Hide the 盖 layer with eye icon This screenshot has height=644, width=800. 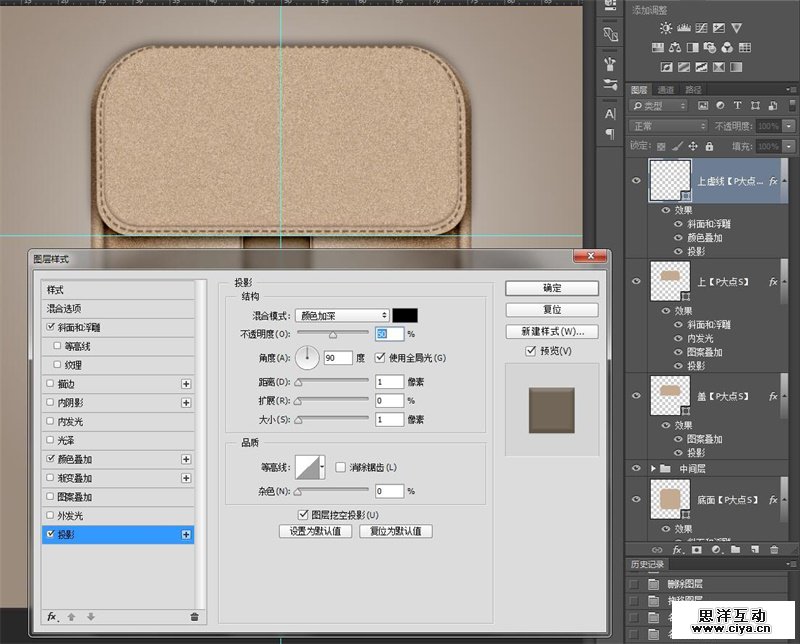[636, 396]
